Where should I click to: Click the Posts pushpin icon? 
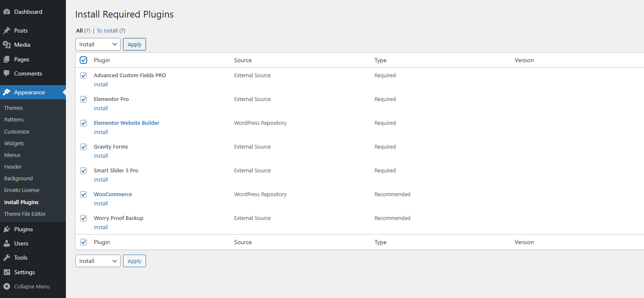pos(7,30)
